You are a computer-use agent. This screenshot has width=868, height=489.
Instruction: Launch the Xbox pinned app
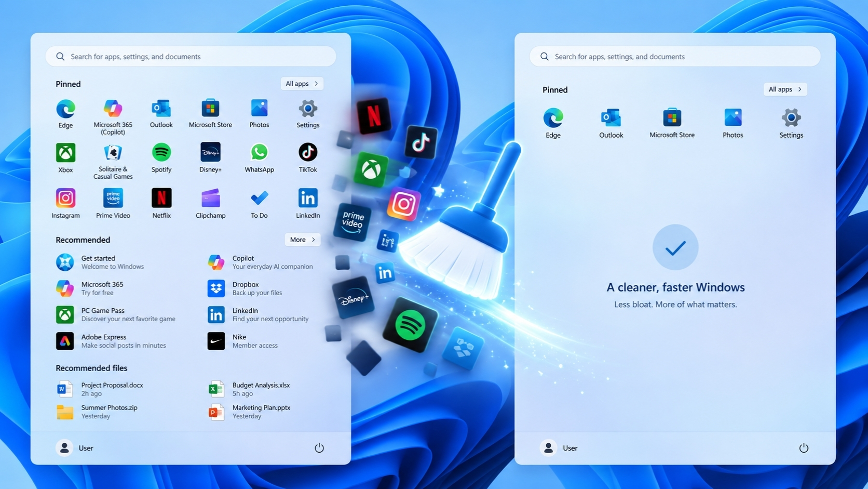click(65, 158)
